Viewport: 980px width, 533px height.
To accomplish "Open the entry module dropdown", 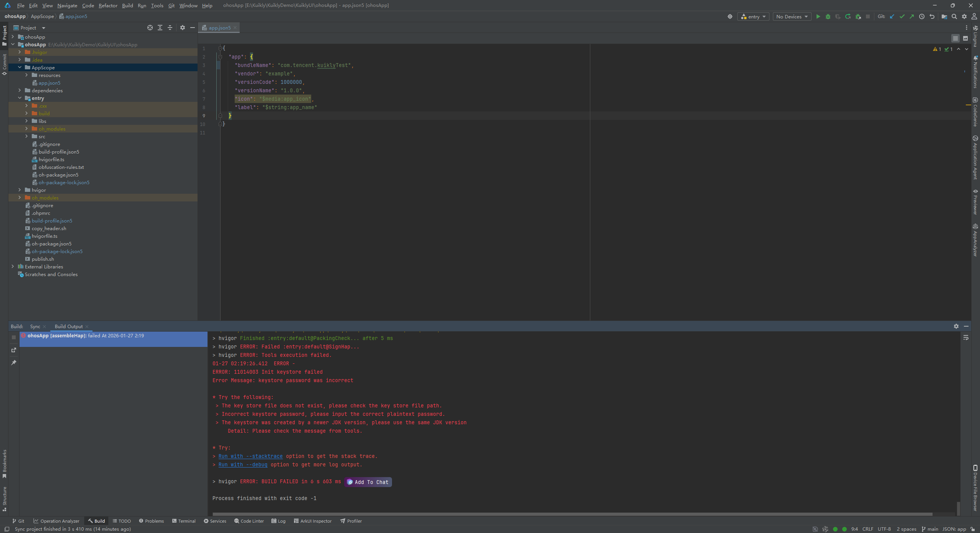I will tap(753, 16).
